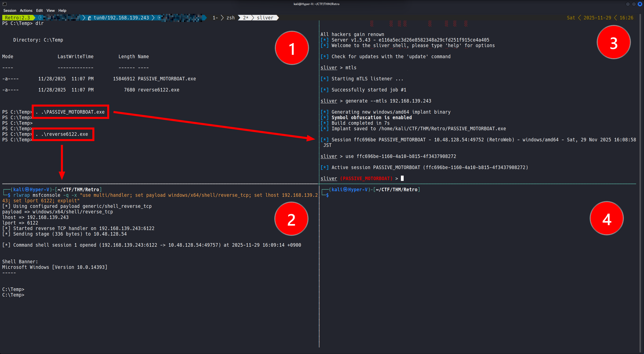Click the Retro:2.3 session status segment

(x=17, y=18)
